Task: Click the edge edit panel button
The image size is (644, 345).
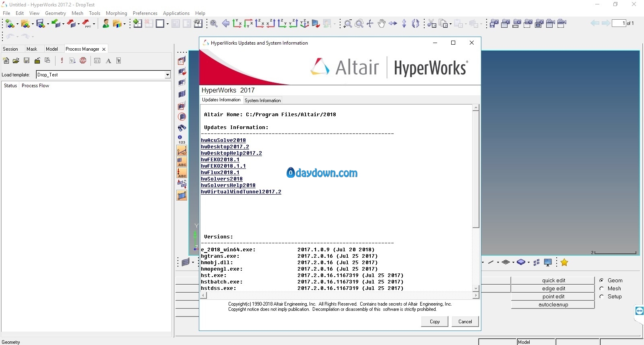Action: (x=553, y=288)
